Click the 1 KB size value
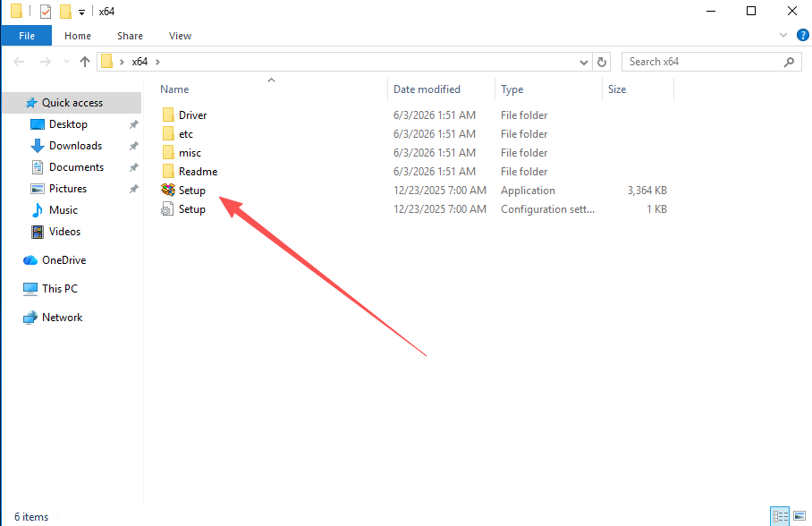 point(656,208)
